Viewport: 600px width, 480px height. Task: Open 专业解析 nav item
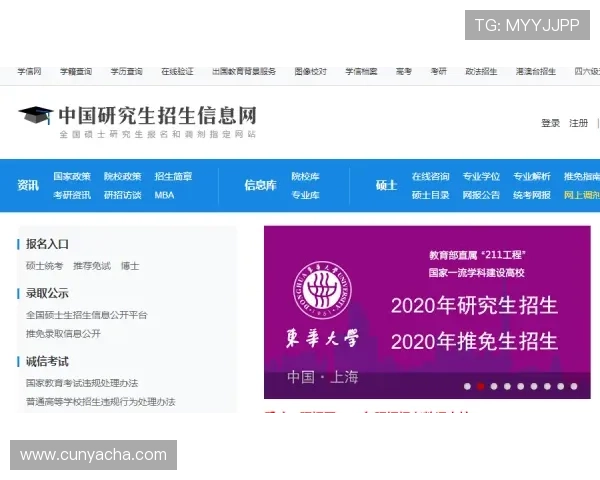tap(532, 176)
